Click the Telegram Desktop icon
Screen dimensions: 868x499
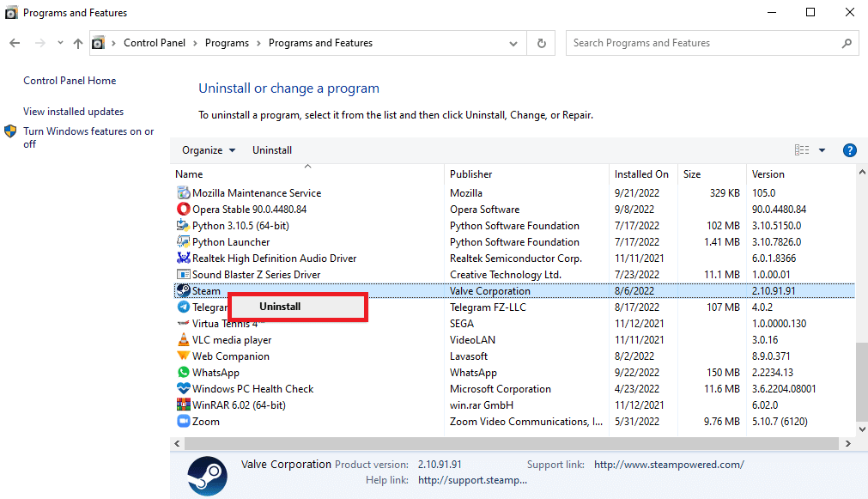(x=183, y=307)
